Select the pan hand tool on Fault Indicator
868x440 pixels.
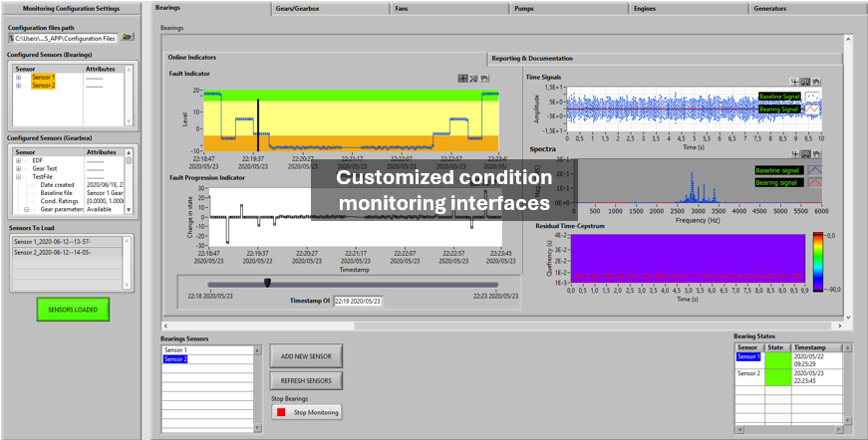(x=485, y=78)
